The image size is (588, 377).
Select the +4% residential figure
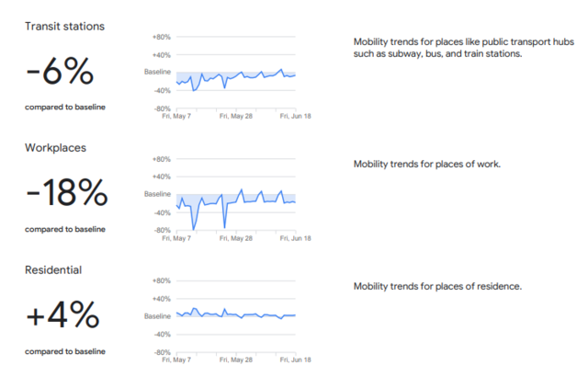tap(62, 315)
